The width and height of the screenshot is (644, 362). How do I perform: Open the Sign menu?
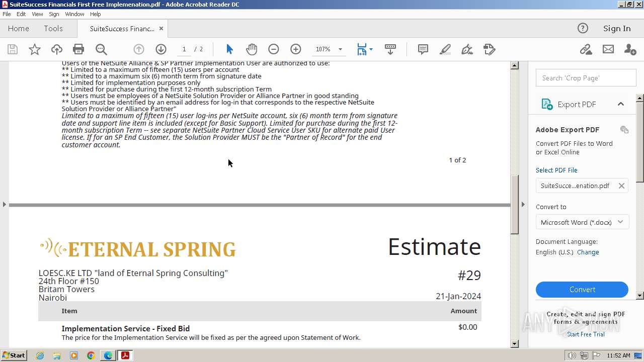[54, 14]
